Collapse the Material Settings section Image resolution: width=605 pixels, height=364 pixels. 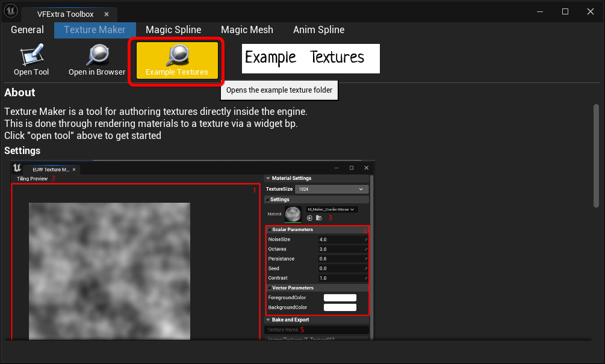pyautogui.click(x=268, y=178)
